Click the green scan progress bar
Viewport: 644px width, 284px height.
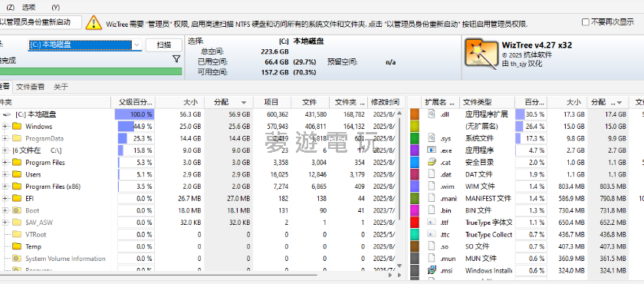[90, 71]
